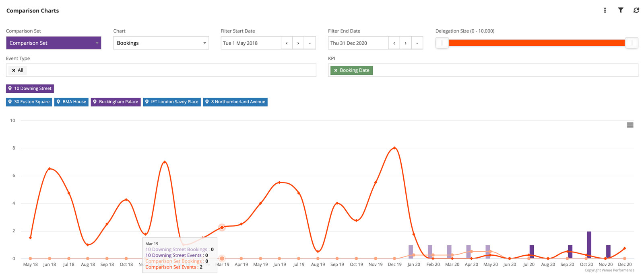The image size is (644, 279).
Task: Open the Chart Bookings dropdown
Action: (161, 43)
